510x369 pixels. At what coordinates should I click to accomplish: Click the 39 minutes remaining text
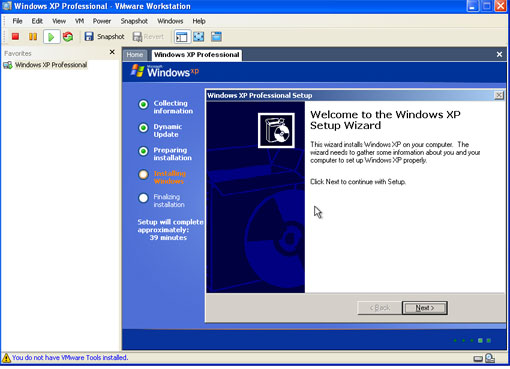tap(168, 238)
